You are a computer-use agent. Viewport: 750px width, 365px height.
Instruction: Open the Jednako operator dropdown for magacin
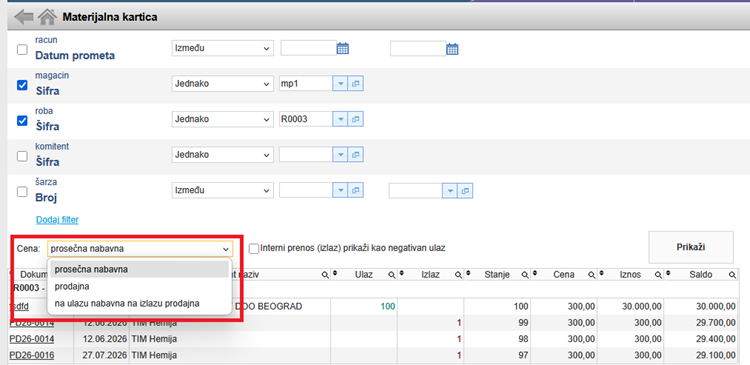pyautogui.click(x=222, y=84)
